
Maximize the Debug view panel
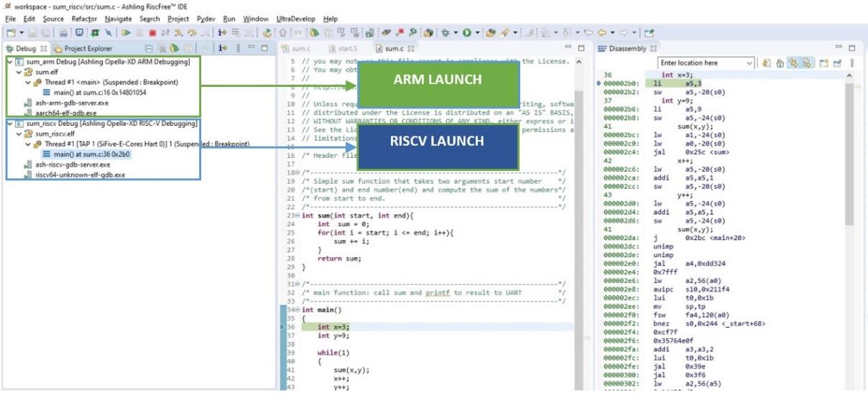pos(264,48)
